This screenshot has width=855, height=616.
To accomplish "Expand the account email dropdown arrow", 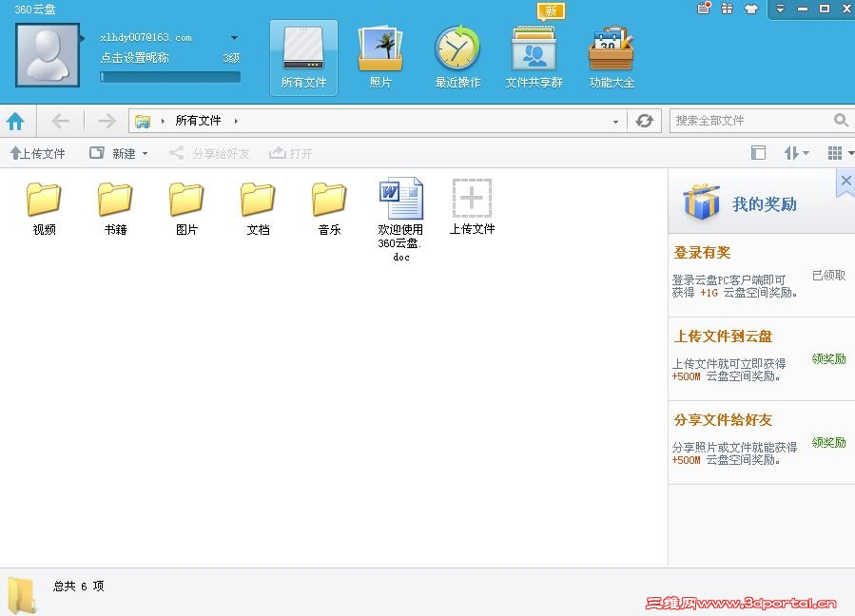I will point(234,38).
